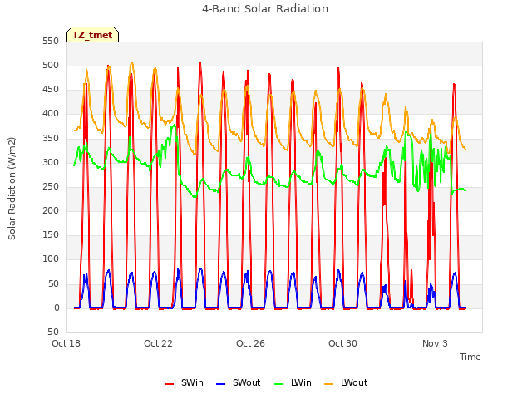The width and height of the screenshot is (532, 399).
Task: Click the '150' y-axis tick label
Action: [51, 234]
